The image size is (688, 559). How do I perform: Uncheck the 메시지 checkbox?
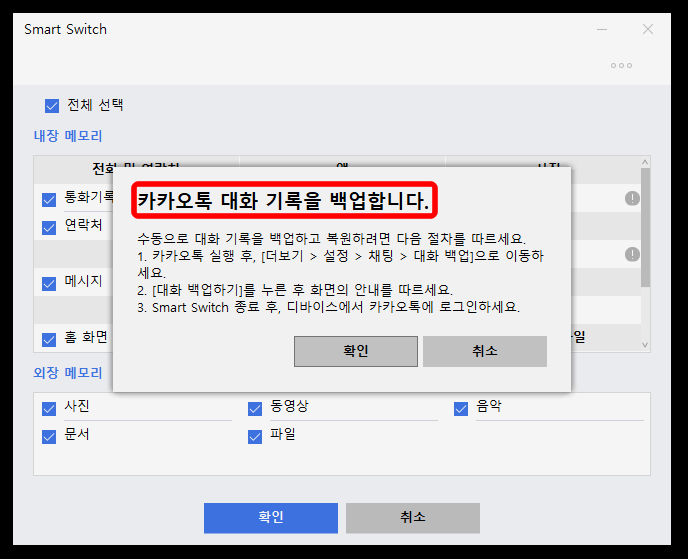[x=49, y=283]
